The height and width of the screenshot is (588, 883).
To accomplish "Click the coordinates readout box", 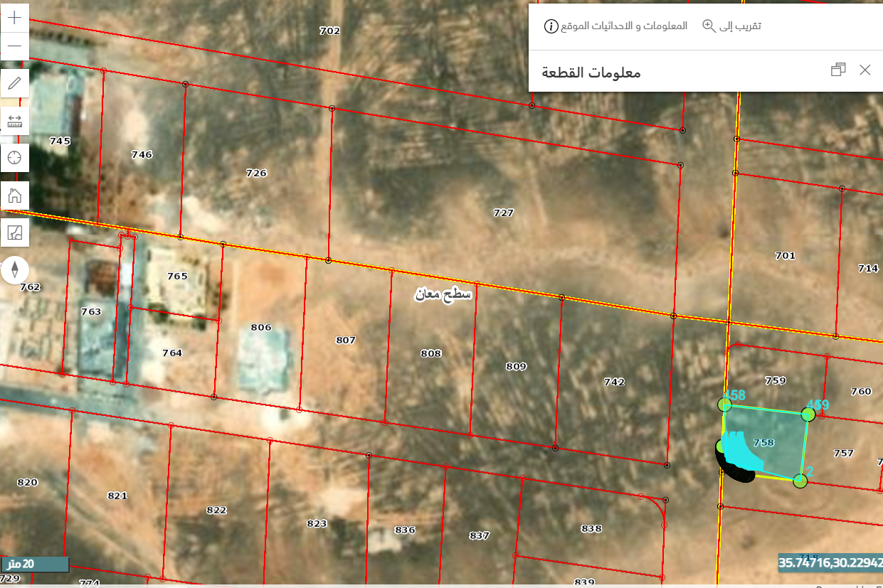I will [x=830, y=562].
